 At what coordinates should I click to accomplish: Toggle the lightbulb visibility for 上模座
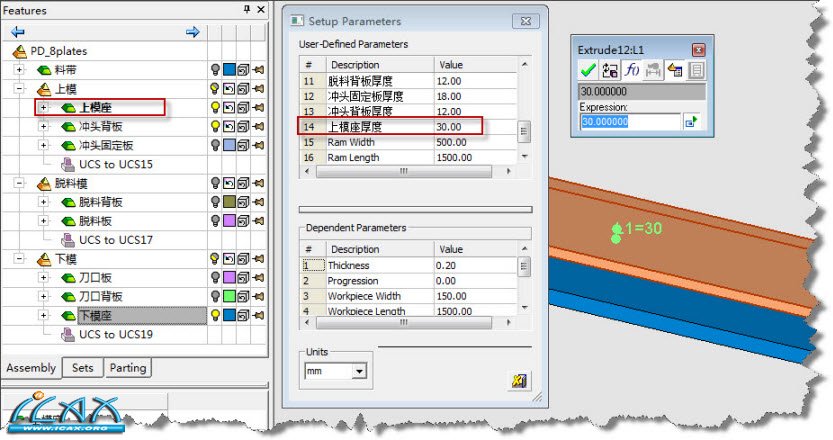click(215, 107)
